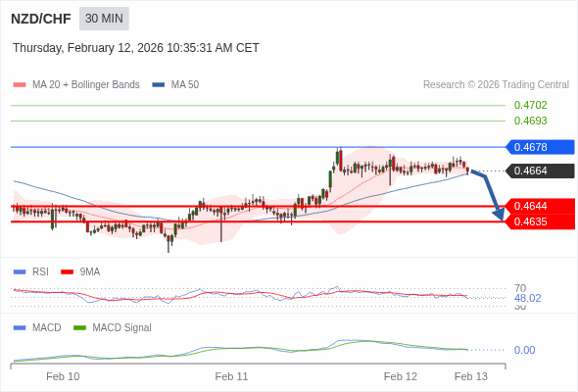Click the Research © 2026 Trading Central credit
The height and width of the screenshot is (392, 578).
496,85
